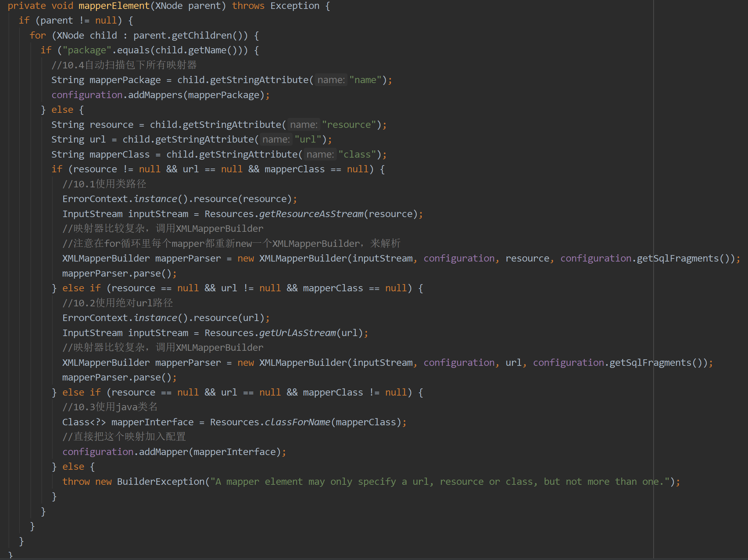The width and height of the screenshot is (748, 560).
Task: Click the //10.4 package scan comment
Action: click(x=124, y=65)
